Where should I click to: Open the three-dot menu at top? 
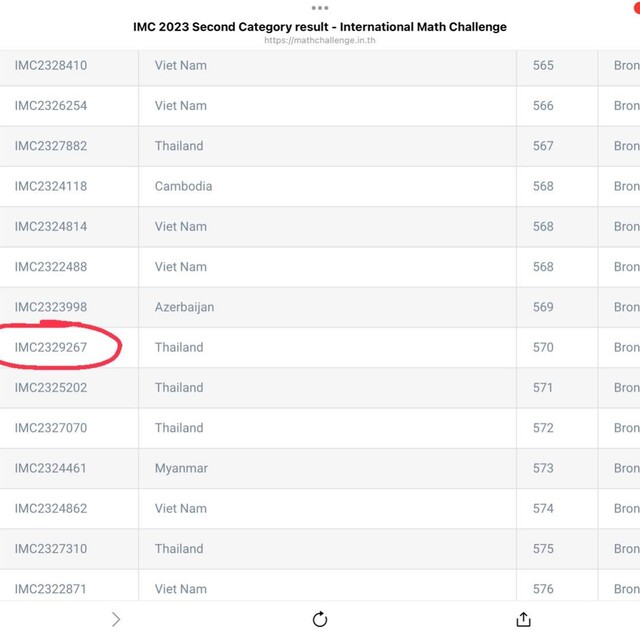click(320, 8)
